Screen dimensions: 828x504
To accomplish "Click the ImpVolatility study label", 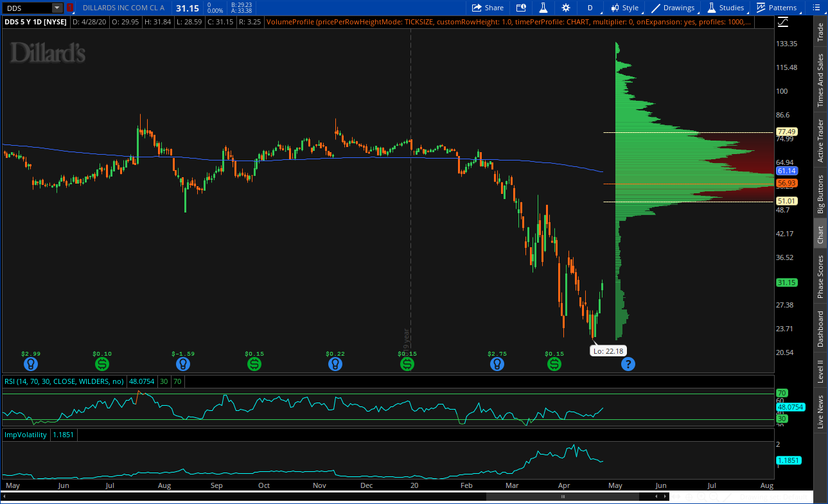I will (x=26, y=435).
